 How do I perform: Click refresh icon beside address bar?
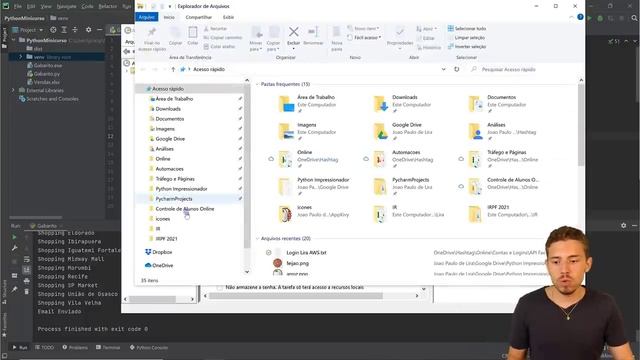(457, 69)
